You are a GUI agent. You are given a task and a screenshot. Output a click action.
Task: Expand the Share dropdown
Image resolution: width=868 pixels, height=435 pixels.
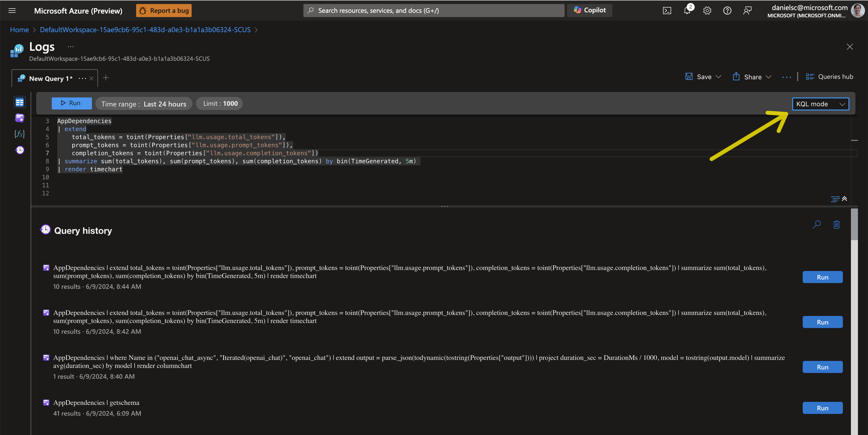pyautogui.click(x=769, y=77)
